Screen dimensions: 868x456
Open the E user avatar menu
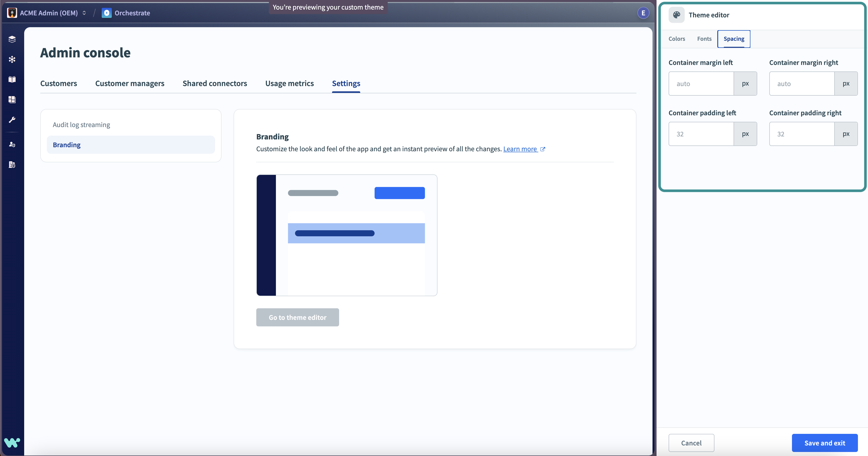[x=643, y=13]
